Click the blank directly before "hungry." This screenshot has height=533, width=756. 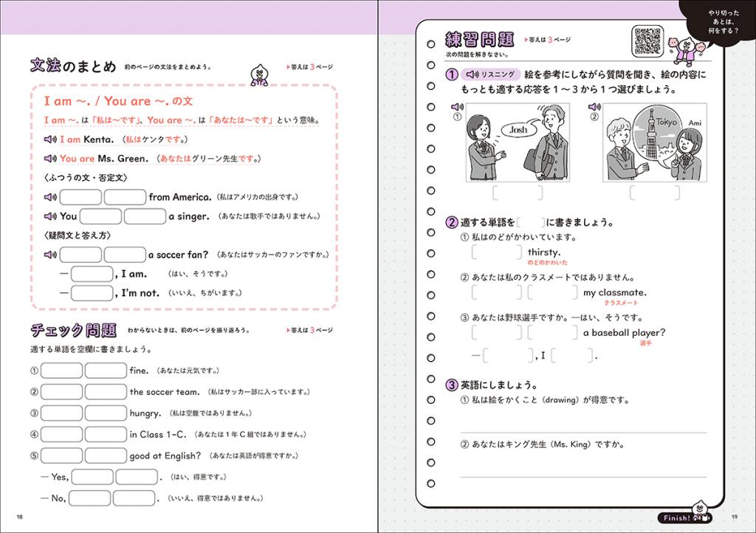tap(106, 413)
